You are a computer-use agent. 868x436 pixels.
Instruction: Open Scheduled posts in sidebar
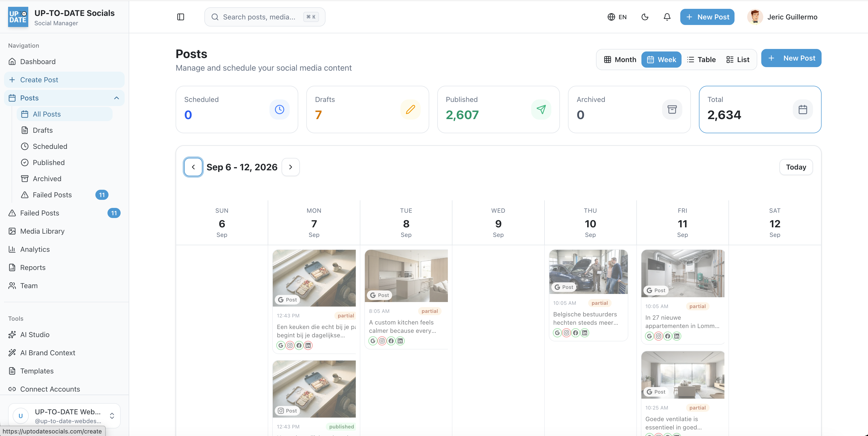click(64, 147)
